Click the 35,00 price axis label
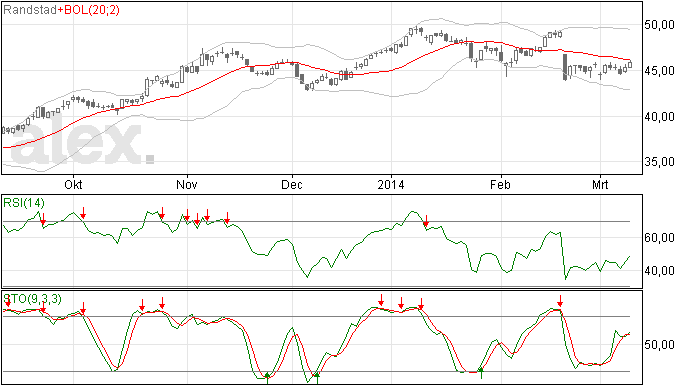The height and width of the screenshot is (387, 690). coord(659,162)
